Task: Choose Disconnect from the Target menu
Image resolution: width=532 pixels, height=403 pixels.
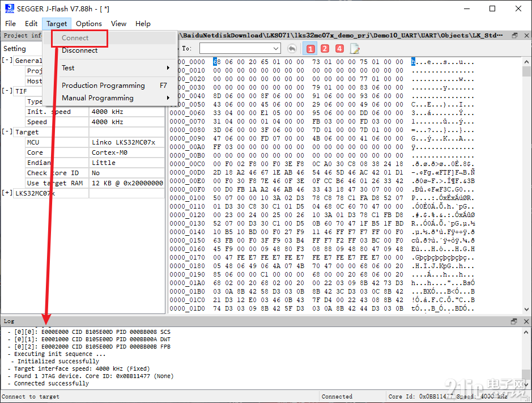Action: click(110, 50)
